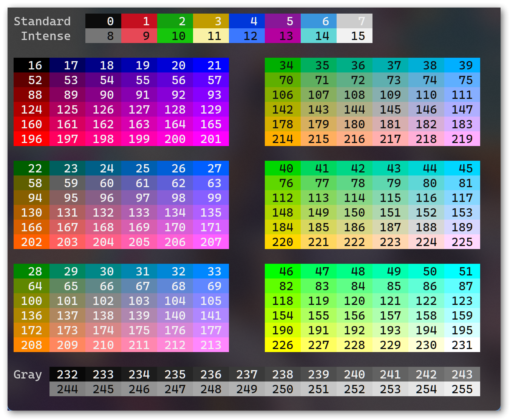Click the bright blue cell labeled 21
This screenshot has width=510, height=420.
(211, 65)
